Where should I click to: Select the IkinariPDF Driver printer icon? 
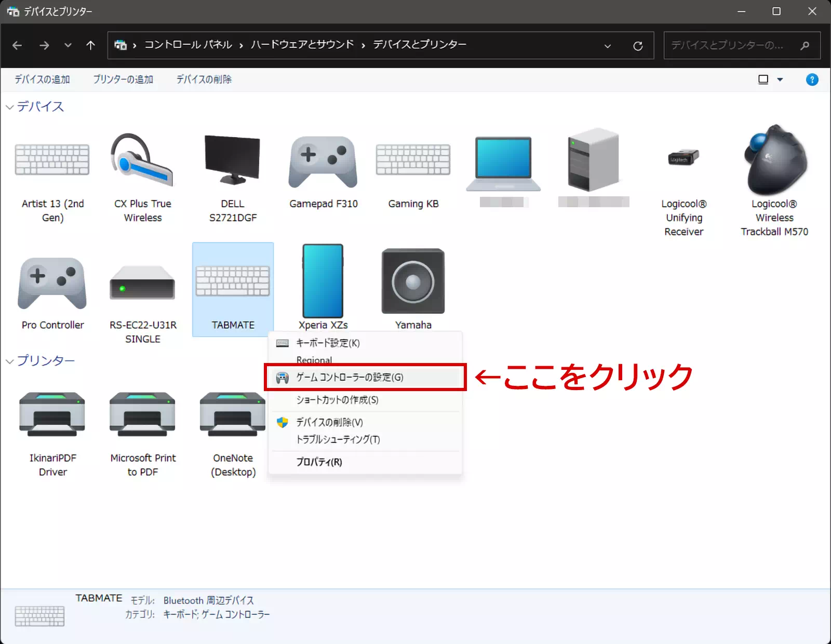click(x=52, y=414)
